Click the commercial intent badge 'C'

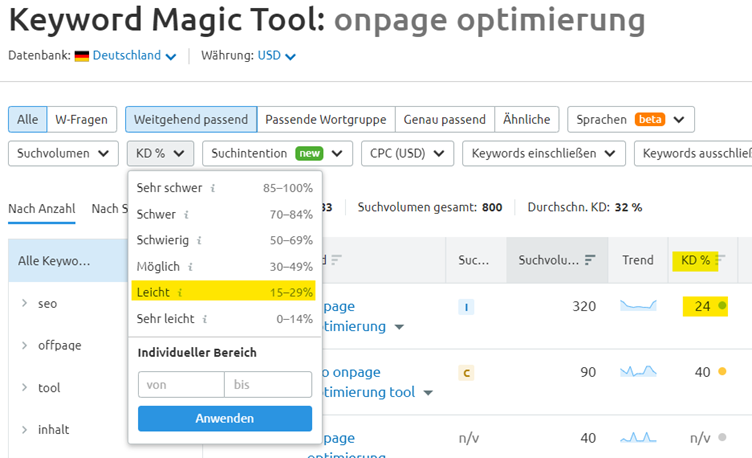pyautogui.click(x=466, y=373)
